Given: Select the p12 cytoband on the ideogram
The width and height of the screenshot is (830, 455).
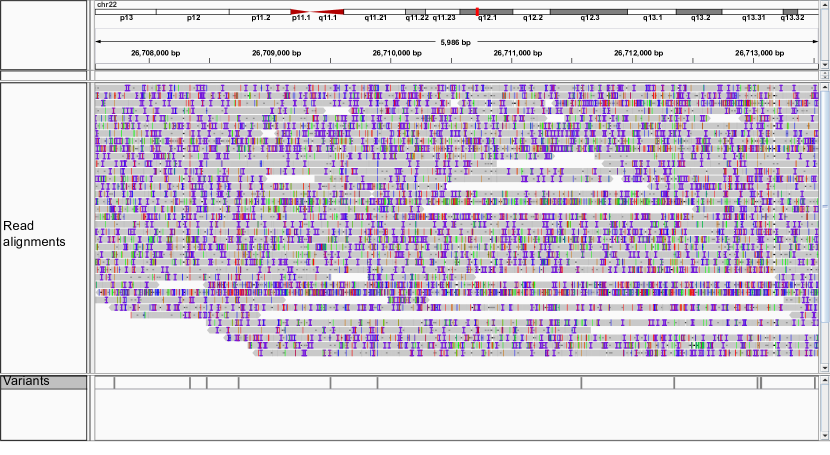Looking at the screenshot, I should tap(193, 12).
